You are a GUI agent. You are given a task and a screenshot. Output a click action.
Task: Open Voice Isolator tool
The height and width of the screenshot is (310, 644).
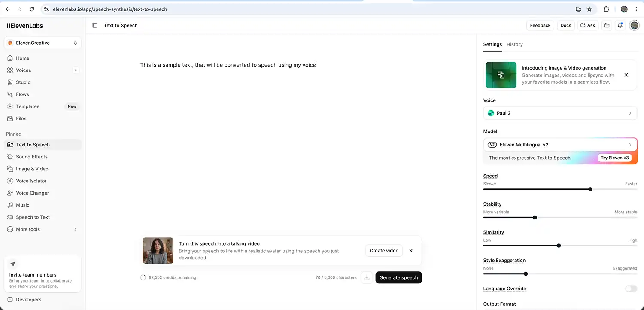43,181
